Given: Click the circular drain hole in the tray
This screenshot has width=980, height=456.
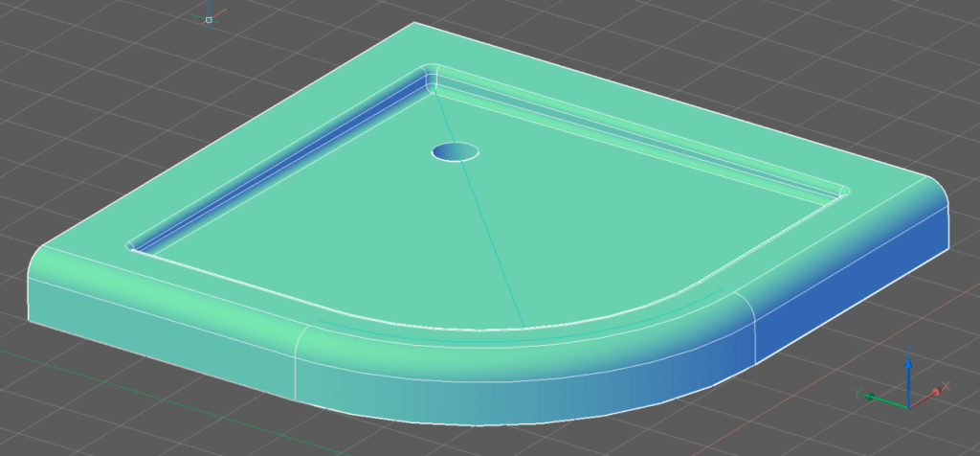Looking at the screenshot, I should click(455, 152).
